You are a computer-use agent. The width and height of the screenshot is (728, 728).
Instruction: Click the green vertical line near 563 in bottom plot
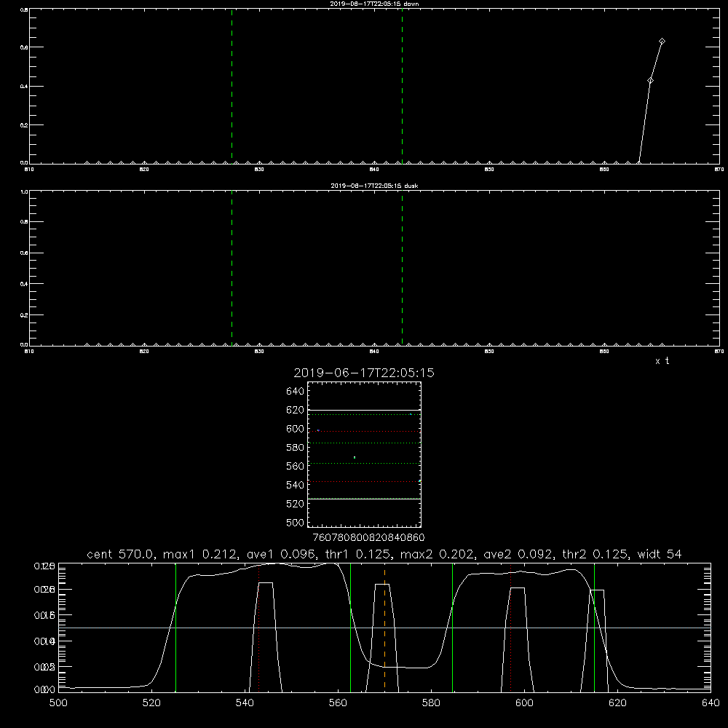351,628
